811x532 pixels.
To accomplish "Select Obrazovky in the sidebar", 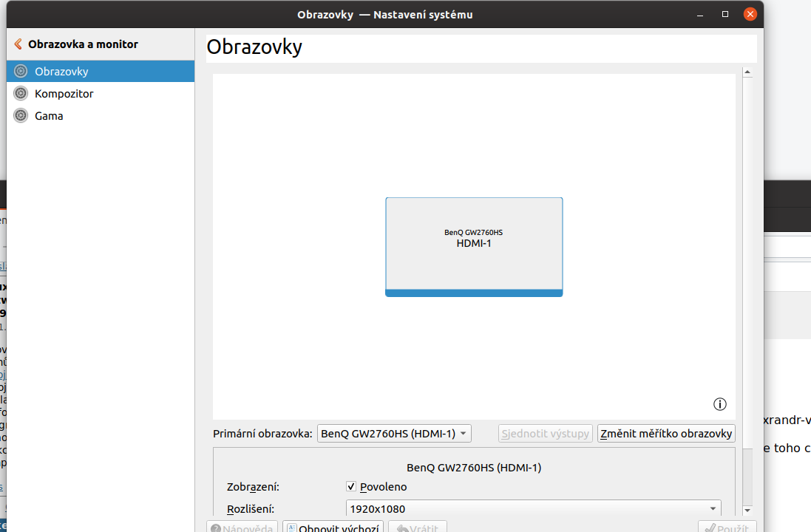I will 61,72.
